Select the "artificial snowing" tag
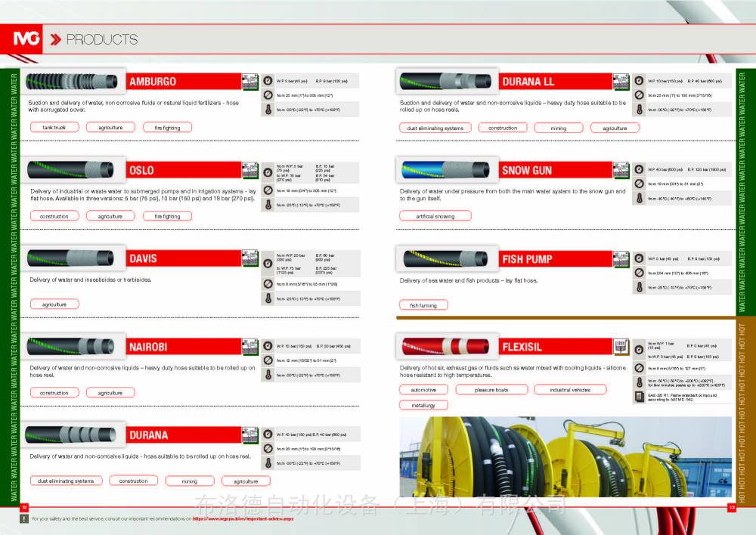The width and height of the screenshot is (756, 535). [x=435, y=216]
